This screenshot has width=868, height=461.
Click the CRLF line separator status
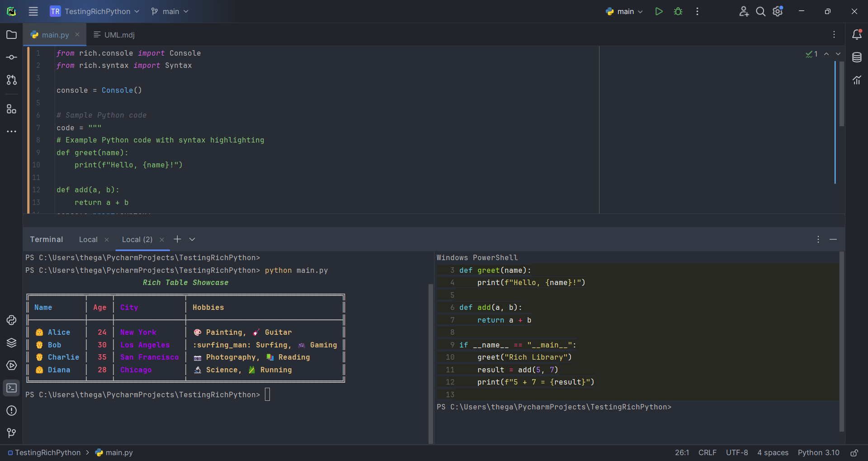(707, 453)
